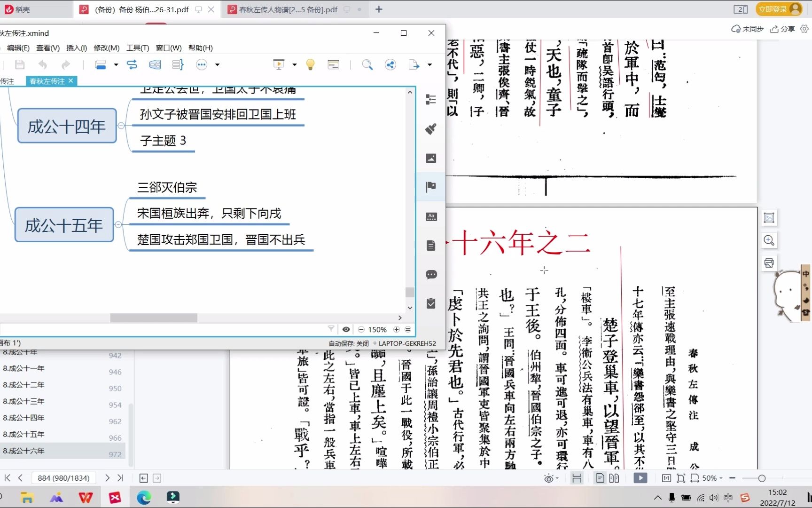Image resolution: width=812 pixels, height=508 pixels.
Task: Click the zoom-in magnifier on PDF side tools
Action: (x=769, y=240)
